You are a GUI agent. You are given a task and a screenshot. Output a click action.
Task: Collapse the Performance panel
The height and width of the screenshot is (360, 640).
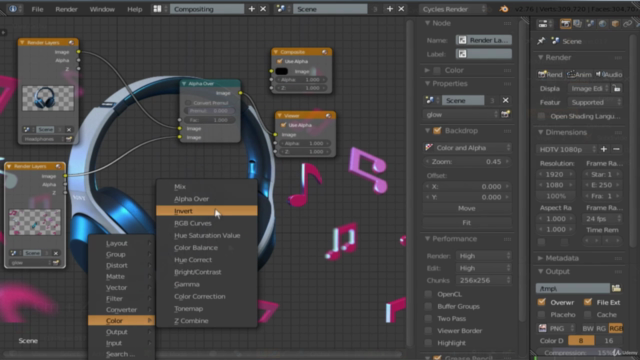click(x=427, y=238)
